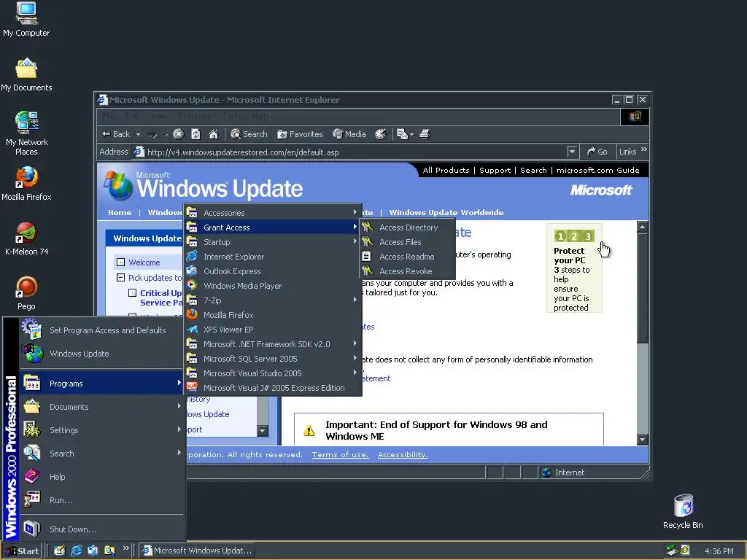The width and height of the screenshot is (747, 560).
Task: Click the Welcome item in Windows Update sidebar
Action: (x=144, y=262)
